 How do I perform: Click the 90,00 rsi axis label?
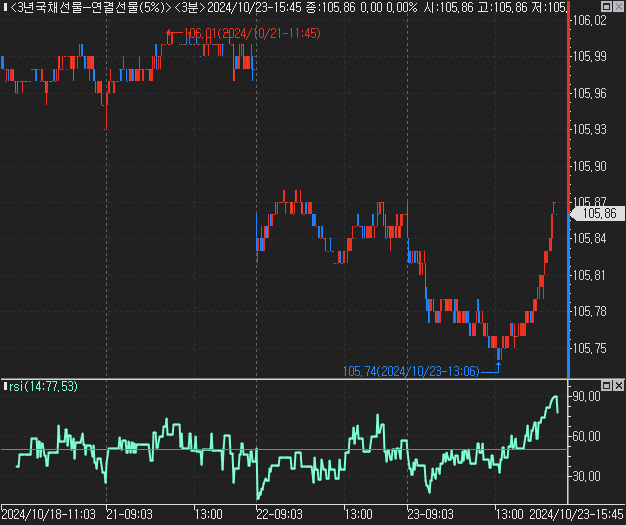click(586, 396)
